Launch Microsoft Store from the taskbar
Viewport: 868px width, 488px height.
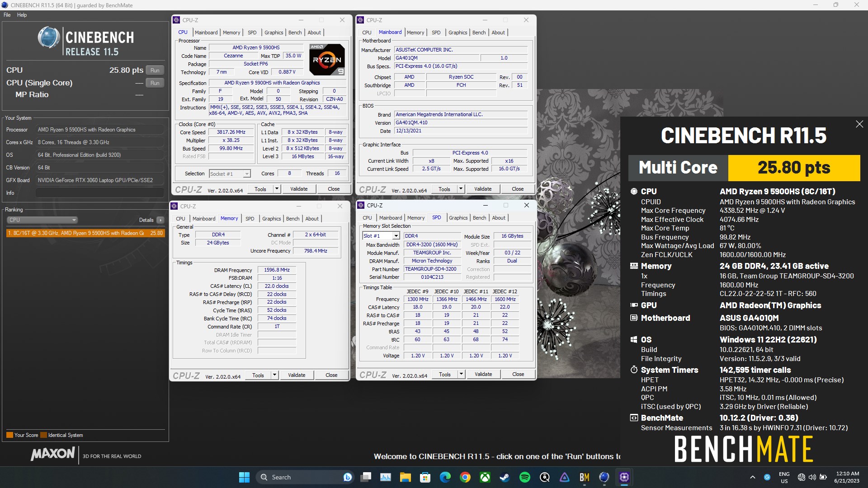pos(425,477)
